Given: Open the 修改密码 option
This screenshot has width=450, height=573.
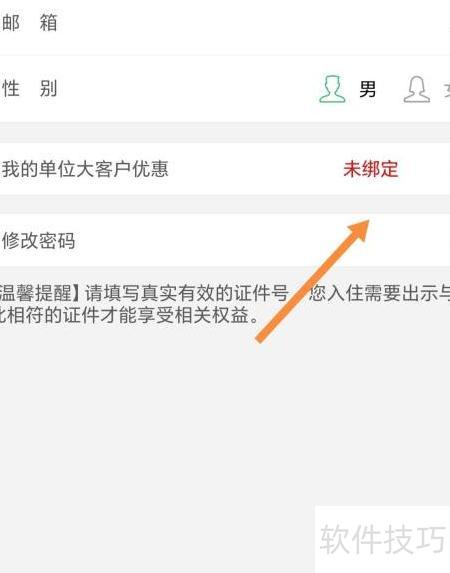Looking at the screenshot, I should point(225,240).
